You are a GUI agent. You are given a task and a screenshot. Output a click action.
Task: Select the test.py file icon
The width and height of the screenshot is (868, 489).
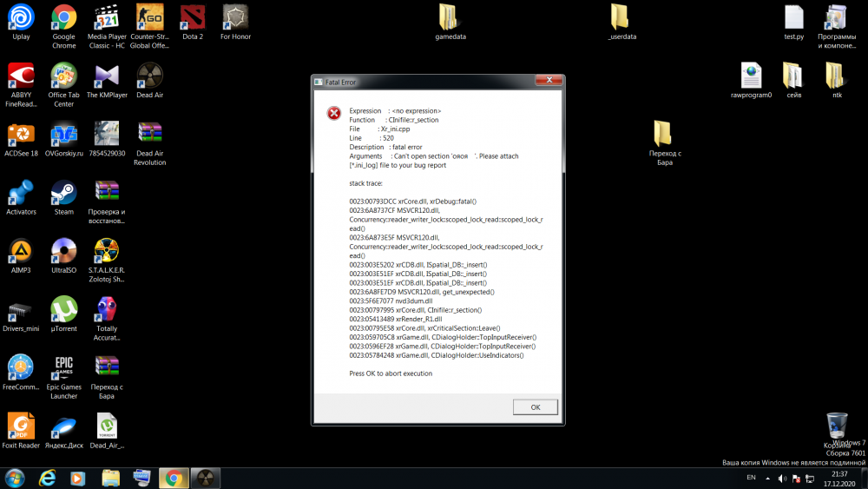(x=793, y=20)
